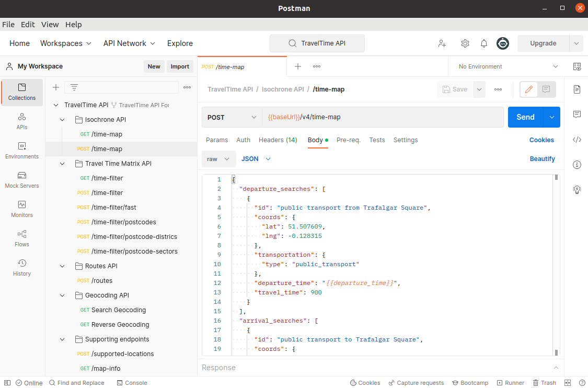588x388 pixels.
Task: Toggle the Online connection status
Action: click(x=29, y=382)
